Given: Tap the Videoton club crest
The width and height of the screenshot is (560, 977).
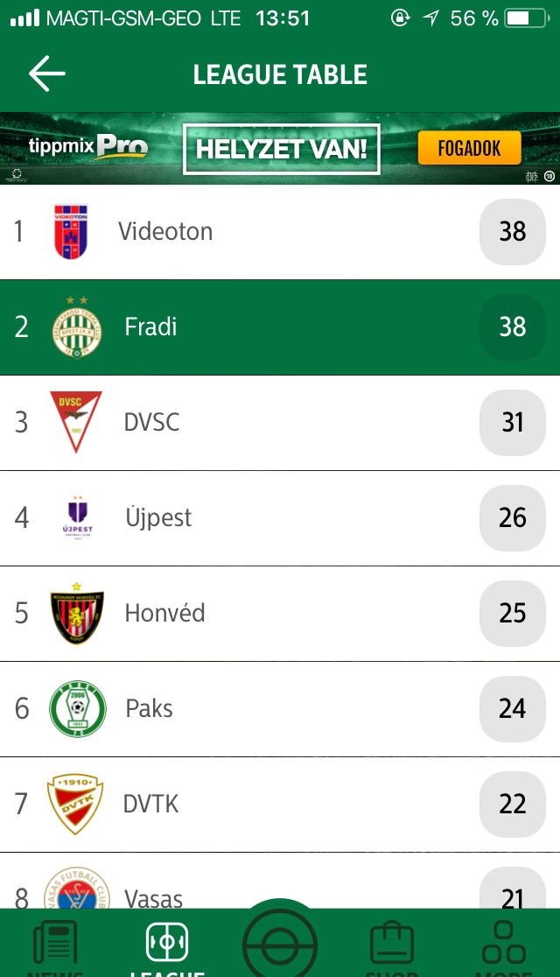Looking at the screenshot, I should pyautogui.click(x=71, y=231).
